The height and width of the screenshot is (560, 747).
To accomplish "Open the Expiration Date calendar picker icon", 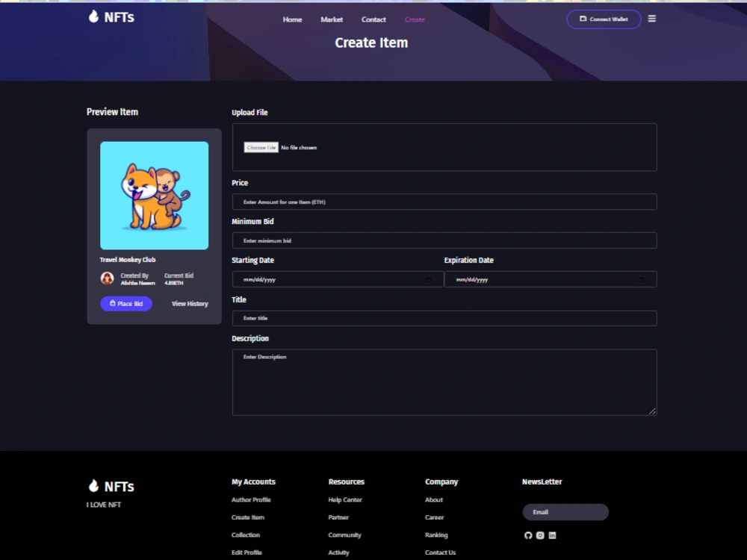I will [641, 279].
